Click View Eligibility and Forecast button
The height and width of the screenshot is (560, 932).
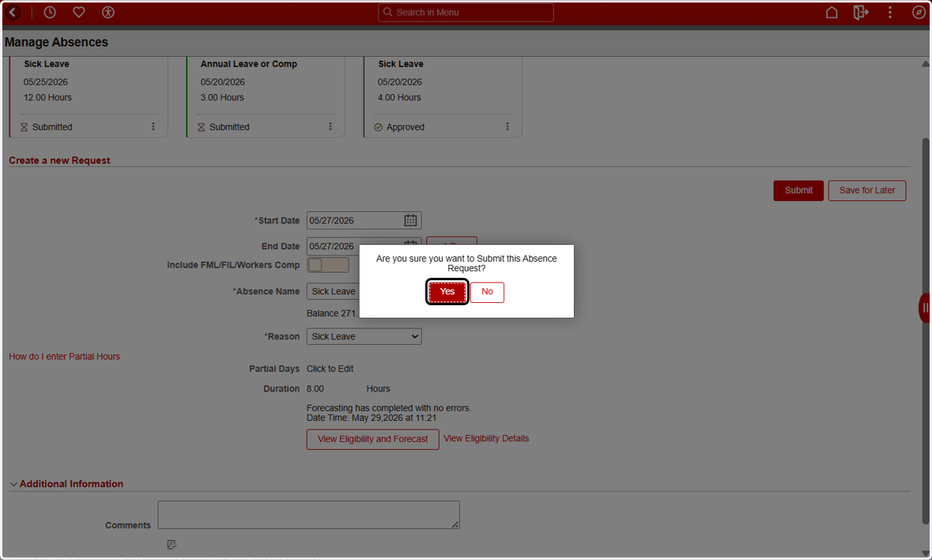click(x=373, y=439)
